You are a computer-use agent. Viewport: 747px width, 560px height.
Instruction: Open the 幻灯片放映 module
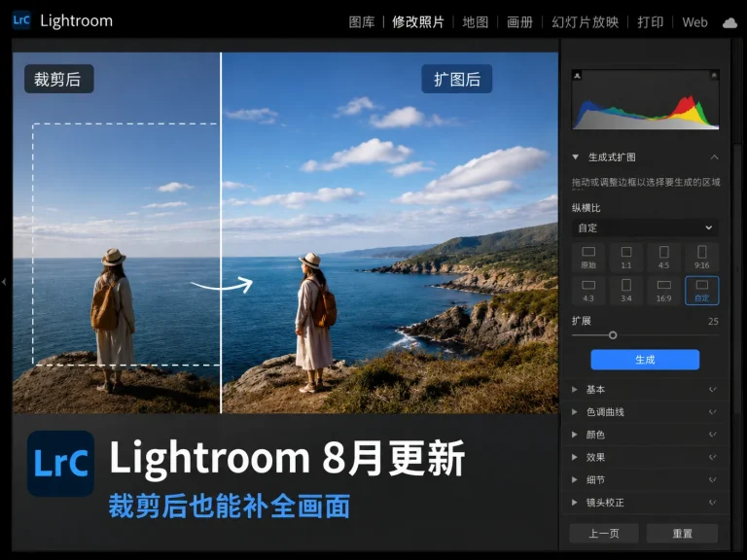585,22
